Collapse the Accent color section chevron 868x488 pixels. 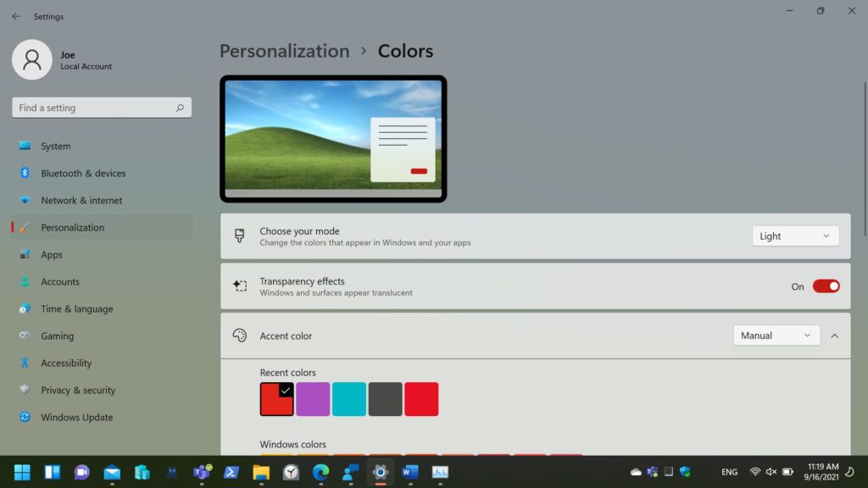tap(834, 335)
